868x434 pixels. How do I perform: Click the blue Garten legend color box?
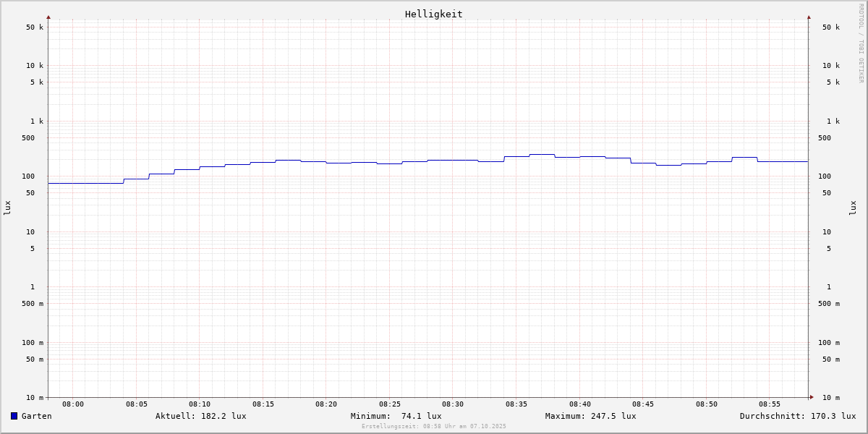[14, 416]
